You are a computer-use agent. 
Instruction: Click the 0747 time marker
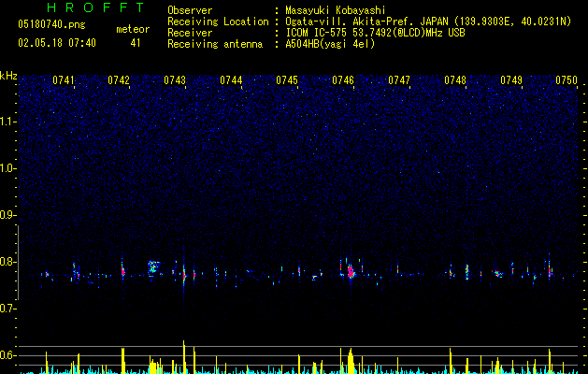coord(399,80)
